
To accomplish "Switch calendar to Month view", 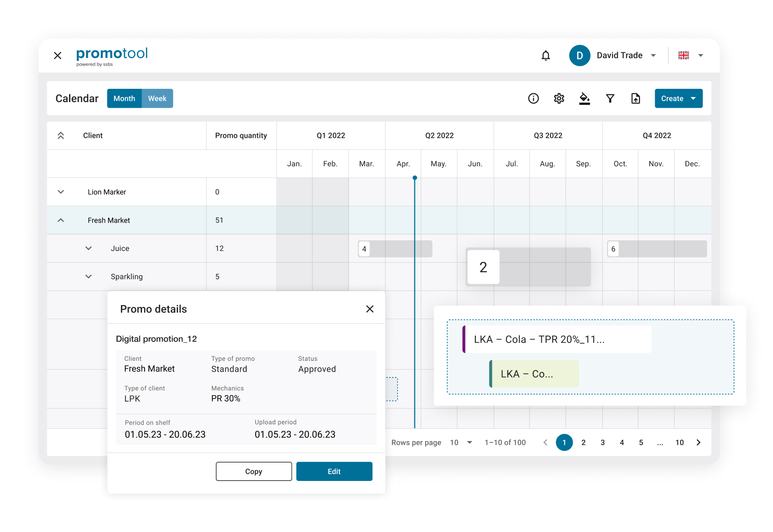I will (x=124, y=99).
